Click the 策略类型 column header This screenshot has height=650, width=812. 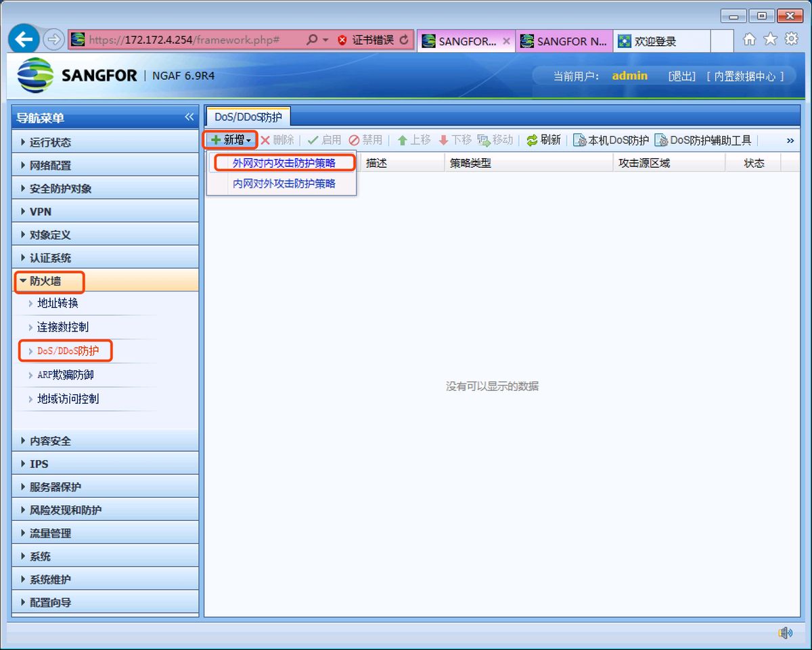[528, 162]
